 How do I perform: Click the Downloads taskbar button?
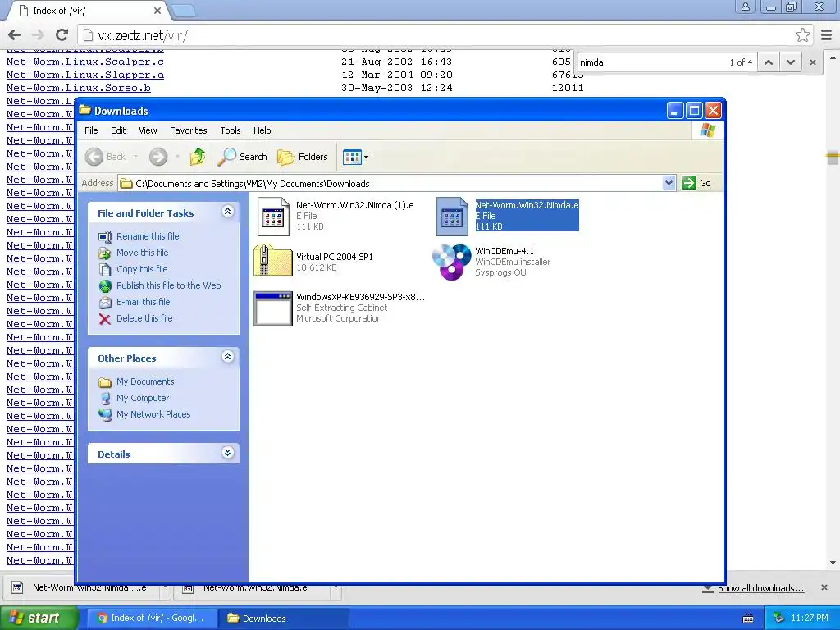click(284, 619)
